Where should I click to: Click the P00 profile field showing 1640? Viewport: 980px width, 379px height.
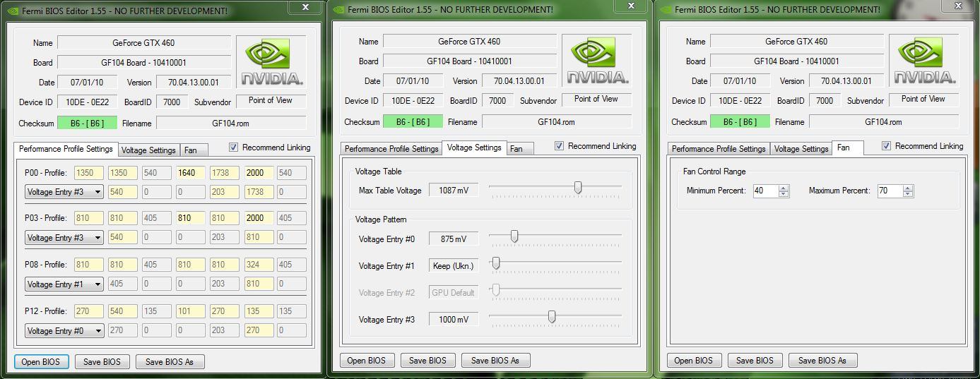coord(191,173)
